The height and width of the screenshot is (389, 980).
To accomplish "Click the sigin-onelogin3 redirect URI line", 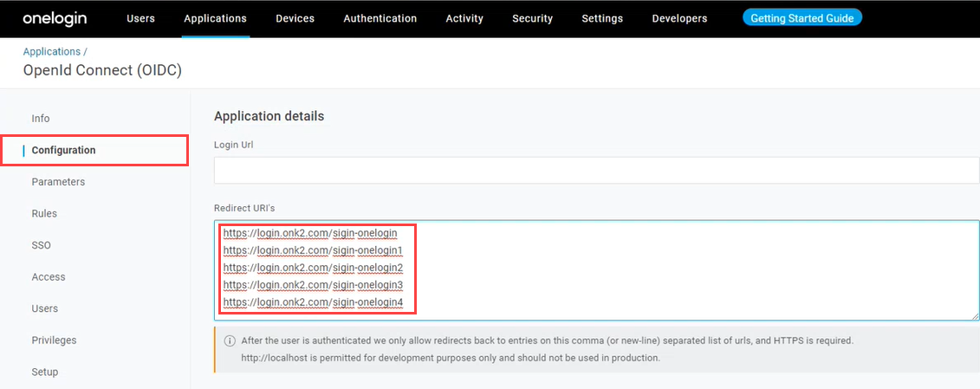I will 313,285.
